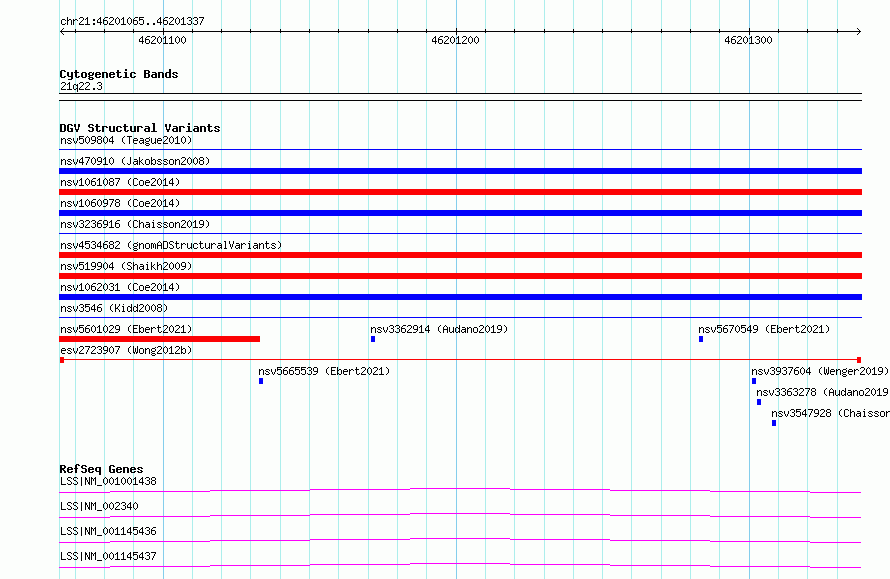Click the blue marker under nsv3937604

click(754, 381)
